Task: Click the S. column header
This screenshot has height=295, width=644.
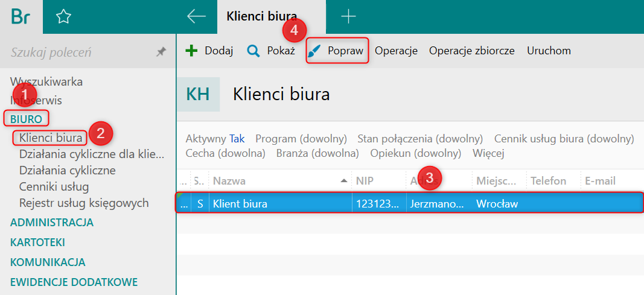Action: click(200, 180)
